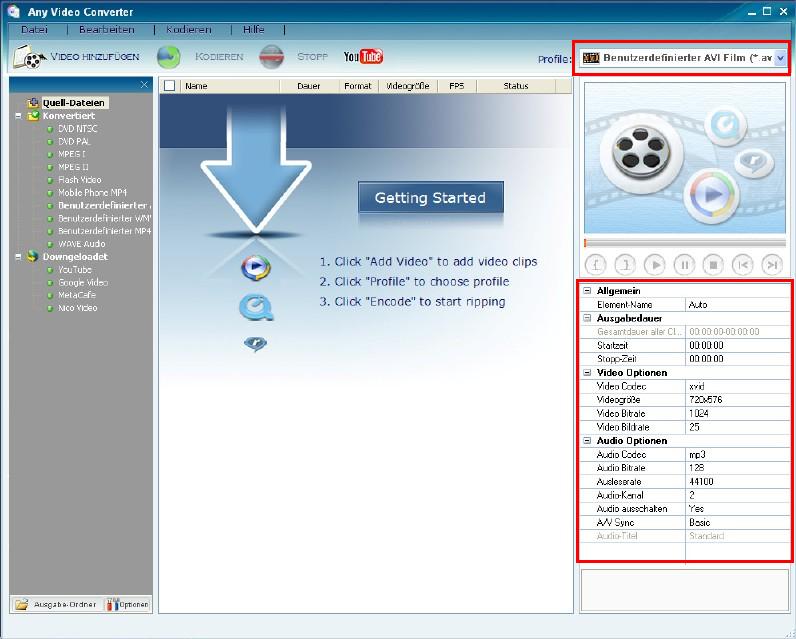Tick the select-all checkbox beside Name column

pyautogui.click(x=170, y=86)
